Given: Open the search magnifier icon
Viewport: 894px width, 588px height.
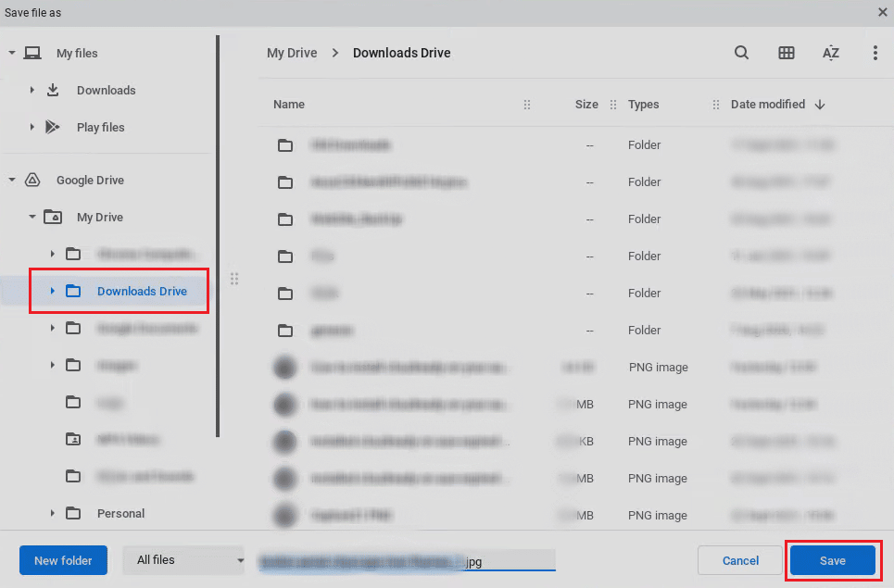Looking at the screenshot, I should point(741,53).
